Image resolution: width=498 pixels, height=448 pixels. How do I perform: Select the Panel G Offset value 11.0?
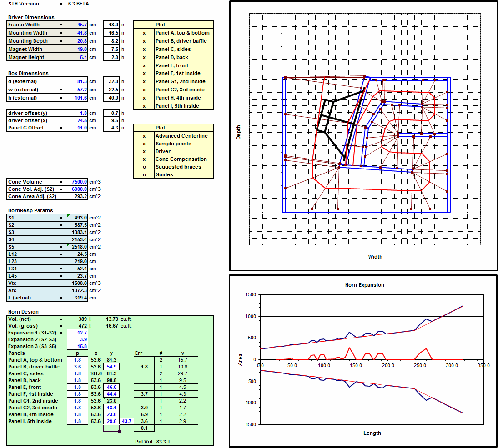[77, 128]
